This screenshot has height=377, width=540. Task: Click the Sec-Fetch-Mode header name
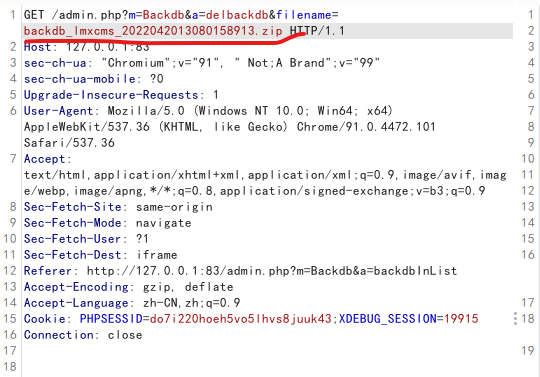[x=73, y=223]
